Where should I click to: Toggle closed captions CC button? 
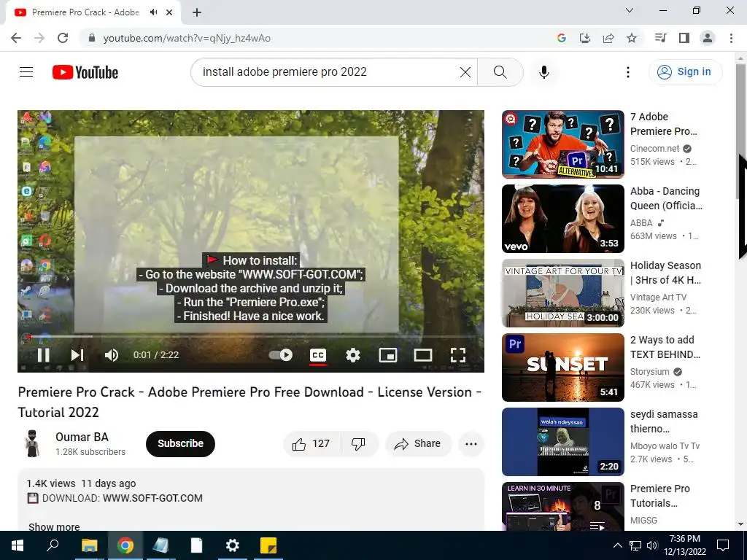(318, 355)
